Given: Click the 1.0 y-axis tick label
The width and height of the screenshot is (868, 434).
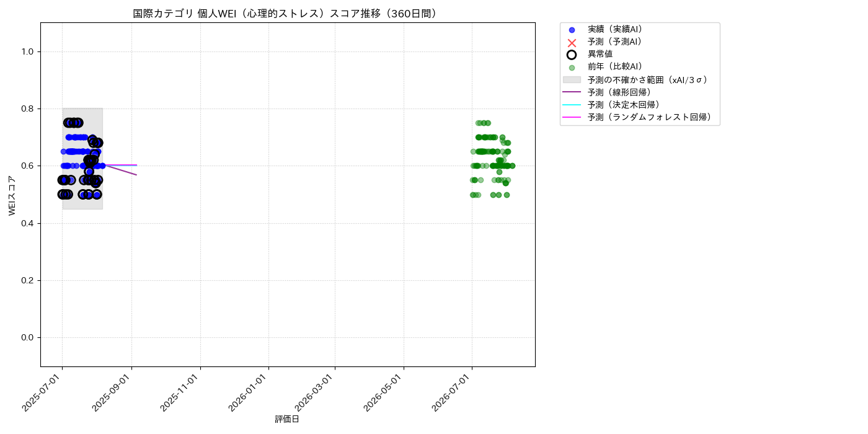Looking at the screenshot, I should point(29,51).
